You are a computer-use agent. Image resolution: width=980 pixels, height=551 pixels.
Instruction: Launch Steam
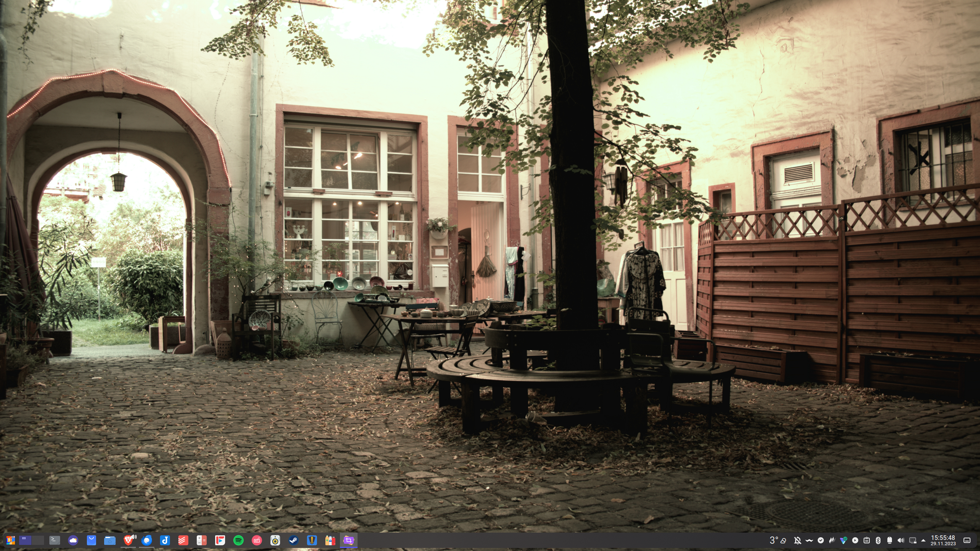pos(293,541)
